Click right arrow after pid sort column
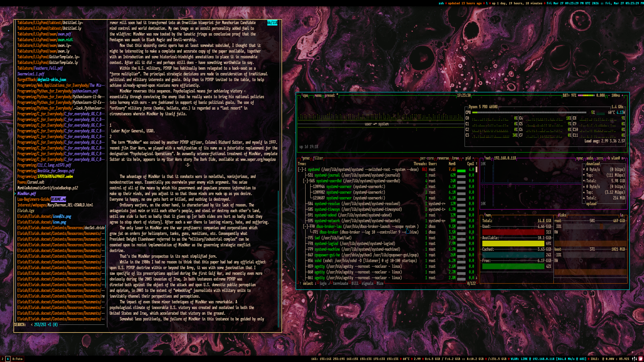 pos(473,158)
